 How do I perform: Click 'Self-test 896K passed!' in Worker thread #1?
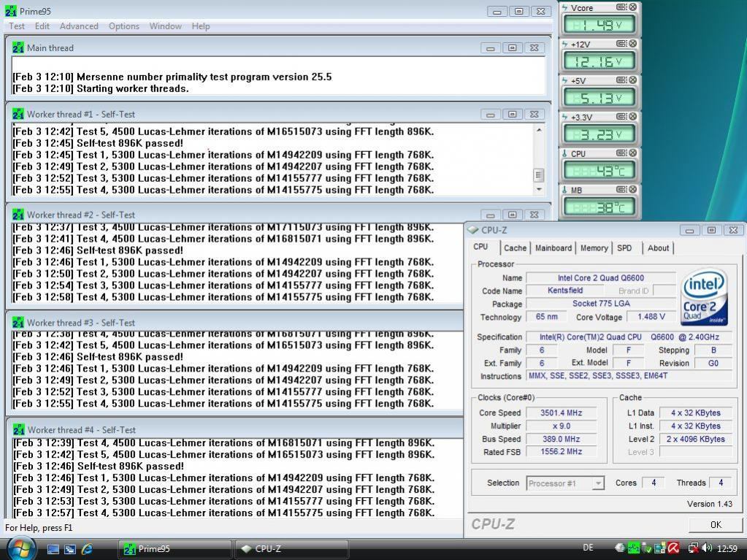click(129, 143)
